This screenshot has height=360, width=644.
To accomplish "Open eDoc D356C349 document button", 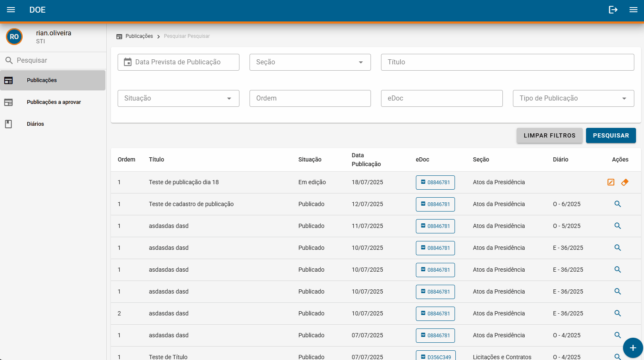I will [436, 356].
